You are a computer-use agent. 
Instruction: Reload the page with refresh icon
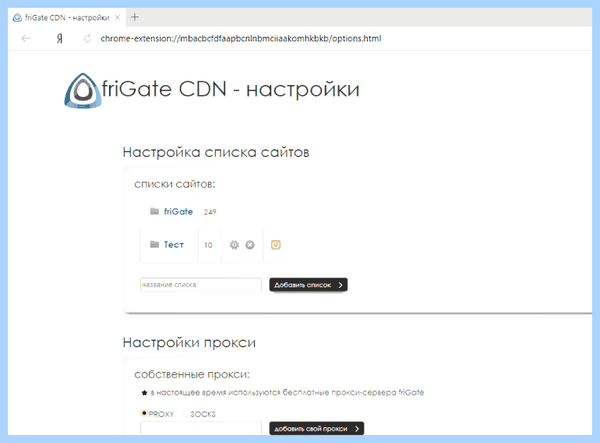pyautogui.click(x=88, y=38)
